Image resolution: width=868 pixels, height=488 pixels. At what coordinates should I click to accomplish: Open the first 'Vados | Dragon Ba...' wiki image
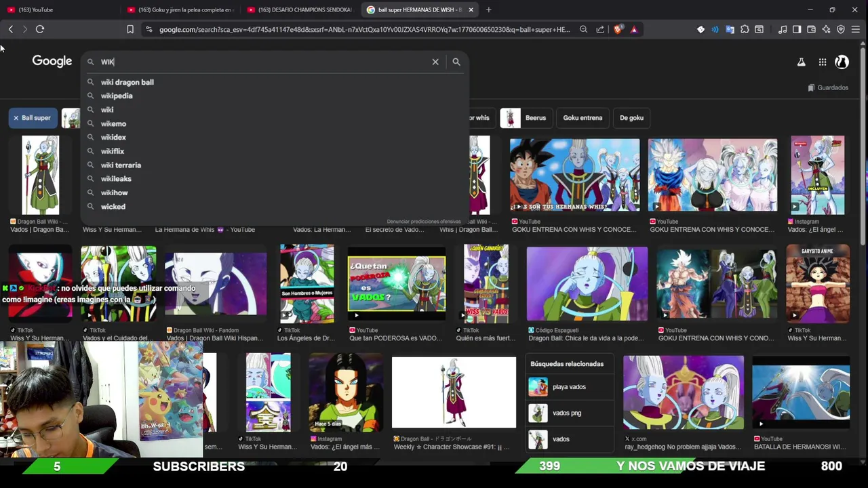coord(40,176)
